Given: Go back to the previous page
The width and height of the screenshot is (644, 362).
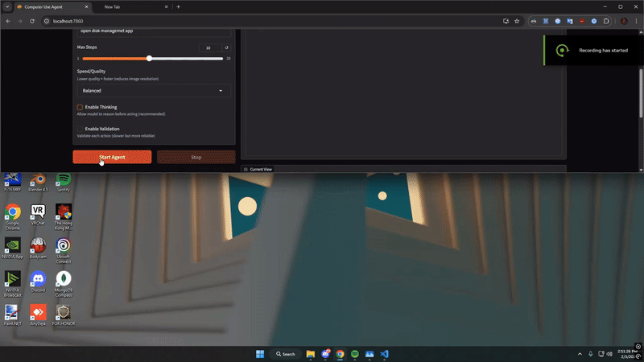Looking at the screenshot, I should (x=8, y=21).
